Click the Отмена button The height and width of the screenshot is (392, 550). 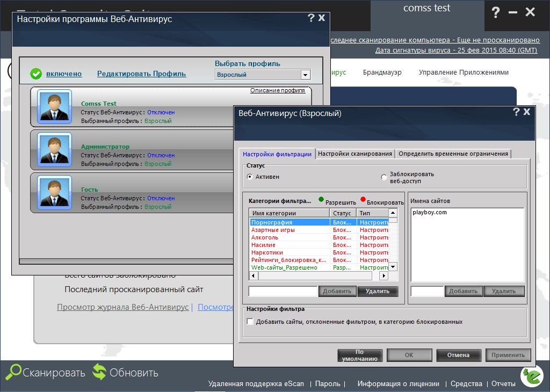click(458, 355)
